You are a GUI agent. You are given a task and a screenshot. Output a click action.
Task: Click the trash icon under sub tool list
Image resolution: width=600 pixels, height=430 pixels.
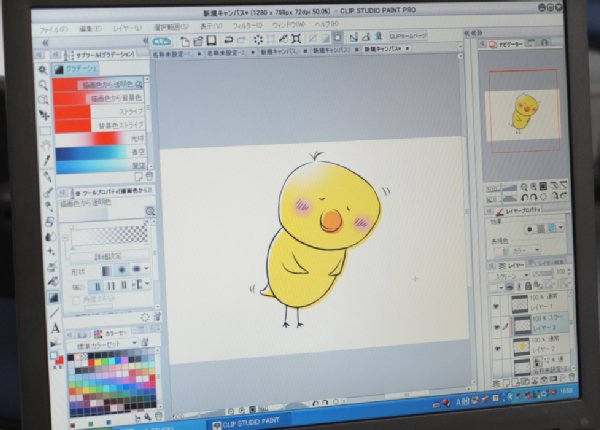[x=149, y=176]
